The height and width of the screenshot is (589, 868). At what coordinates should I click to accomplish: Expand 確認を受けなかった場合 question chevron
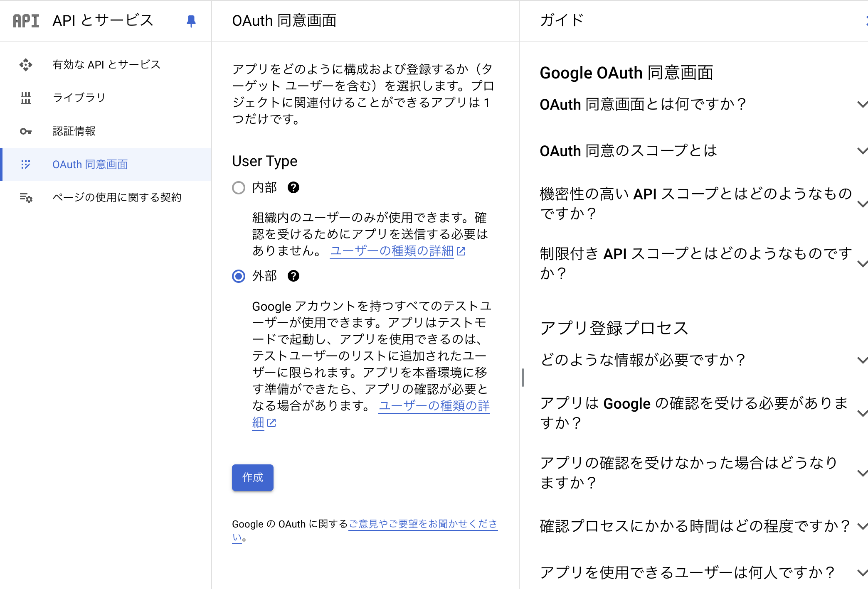[862, 473]
